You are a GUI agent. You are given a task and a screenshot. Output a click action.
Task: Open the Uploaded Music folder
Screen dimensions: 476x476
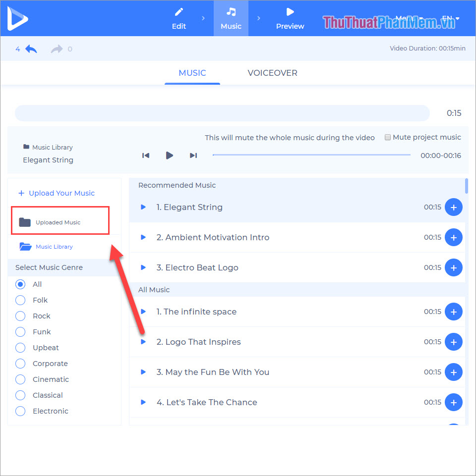tap(58, 222)
